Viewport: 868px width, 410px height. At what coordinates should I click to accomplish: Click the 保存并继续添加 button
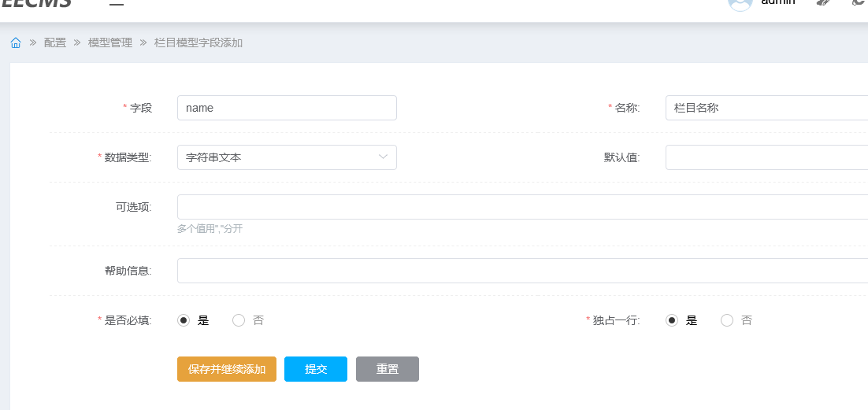tap(227, 369)
